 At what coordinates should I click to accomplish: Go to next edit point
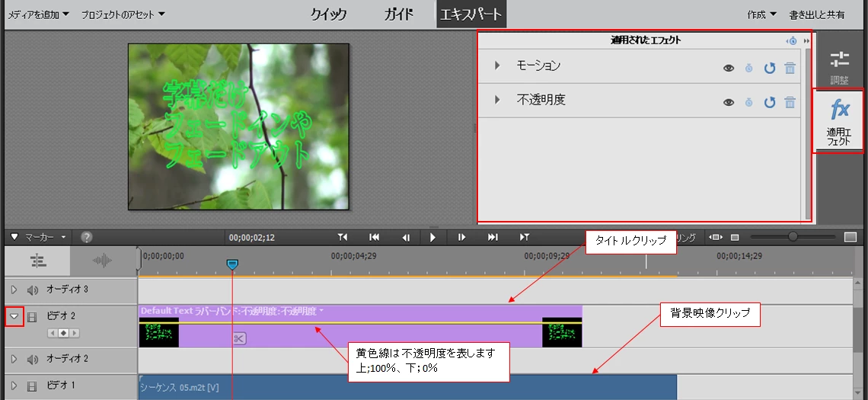525,237
